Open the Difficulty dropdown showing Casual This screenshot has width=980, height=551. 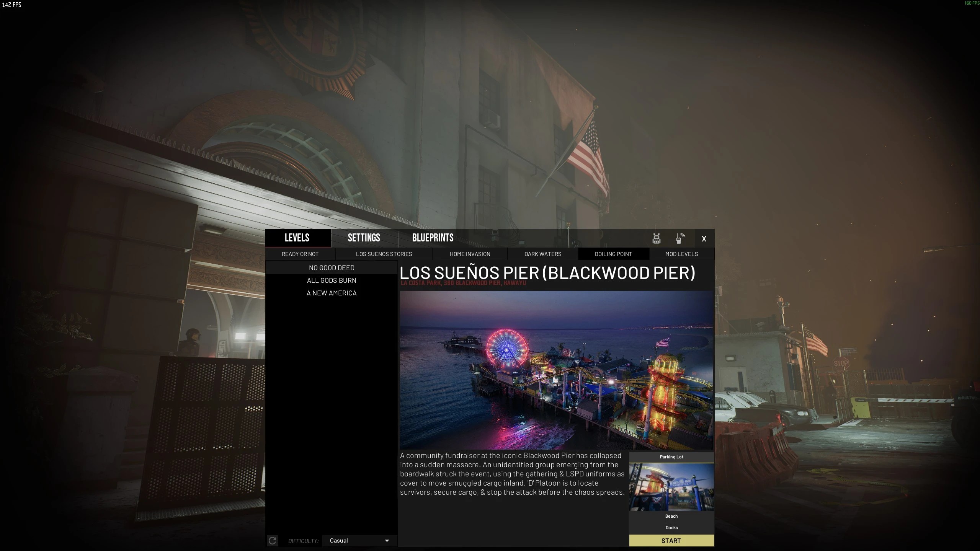(359, 540)
